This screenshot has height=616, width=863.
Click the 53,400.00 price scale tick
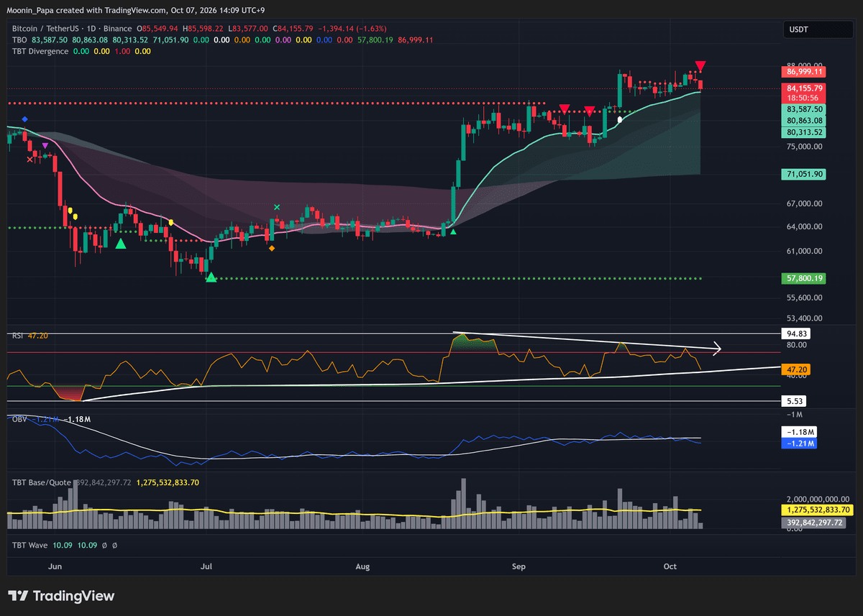pyautogui.click(x=805, y=318)
